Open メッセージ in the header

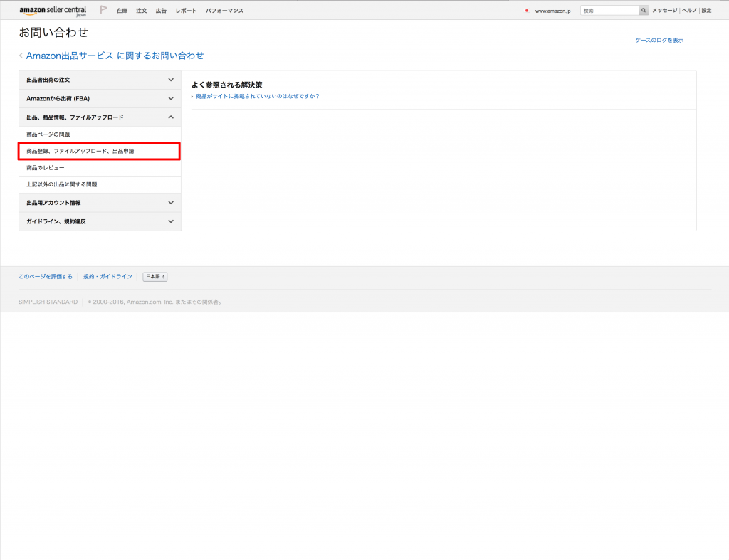coord(664,10)
